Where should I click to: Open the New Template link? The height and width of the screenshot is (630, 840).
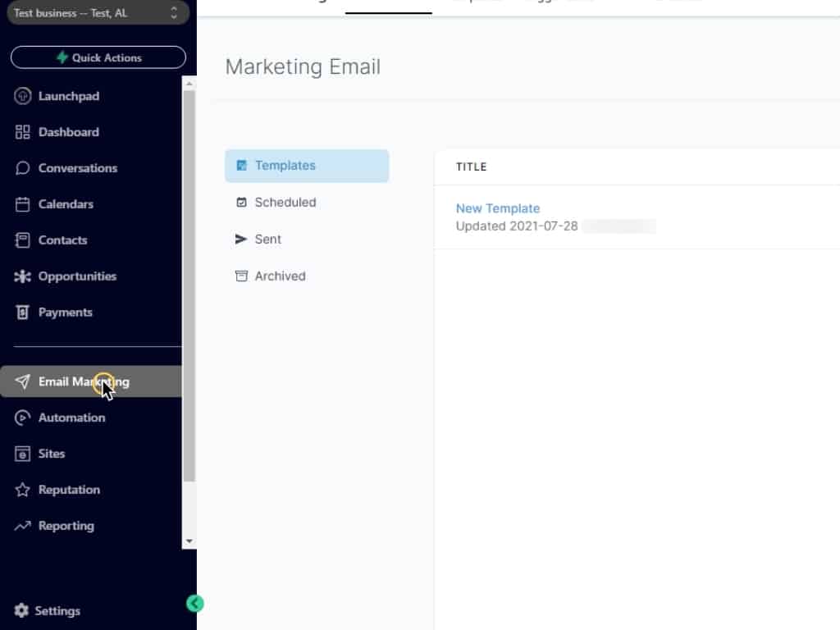498,208
